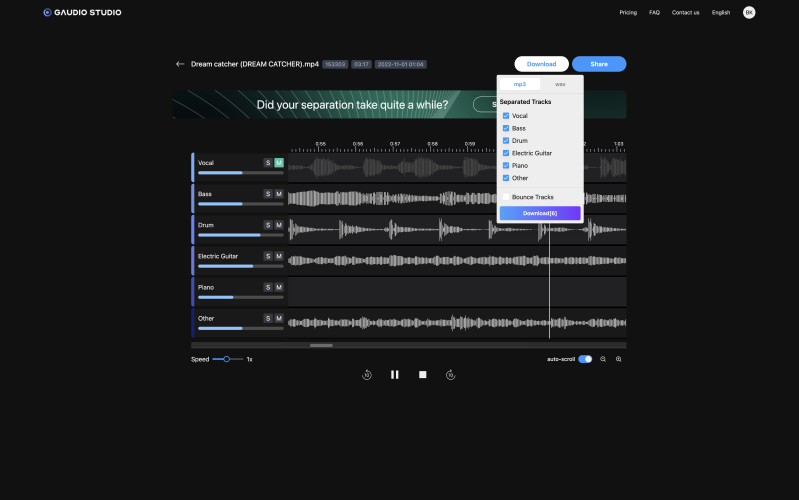This screenshot has height=500, width=799.
Task: Click the file name Dream catcher (DREAM CATCHER).mp4
Action: [254, 64]
